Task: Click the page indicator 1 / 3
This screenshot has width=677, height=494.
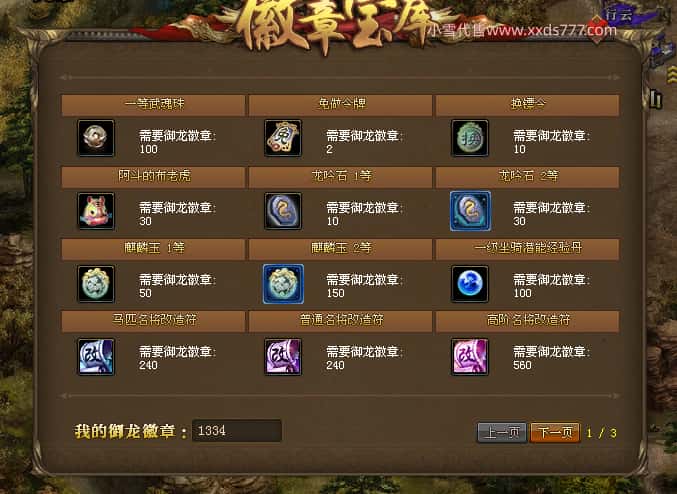Action: (601, 433)
